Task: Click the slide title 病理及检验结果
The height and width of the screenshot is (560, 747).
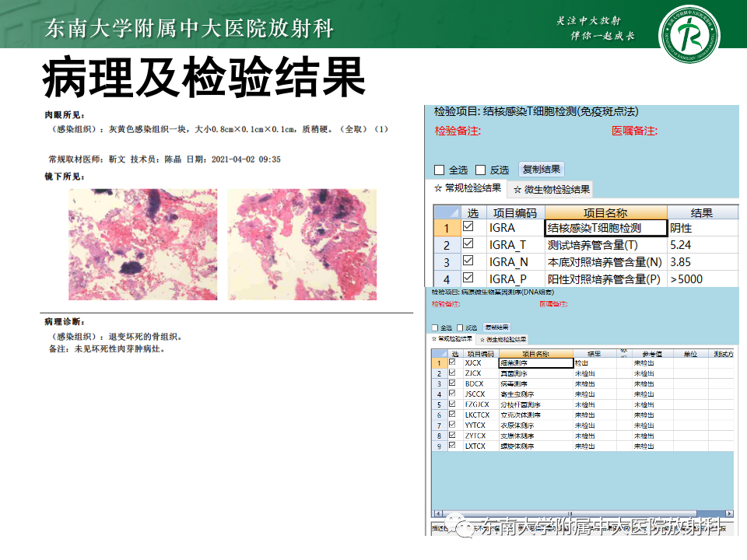Action: coord(204,77)
